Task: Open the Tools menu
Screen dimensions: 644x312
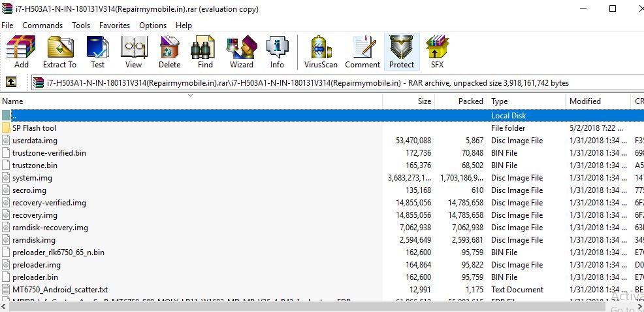Action: [x=81, y=26]
